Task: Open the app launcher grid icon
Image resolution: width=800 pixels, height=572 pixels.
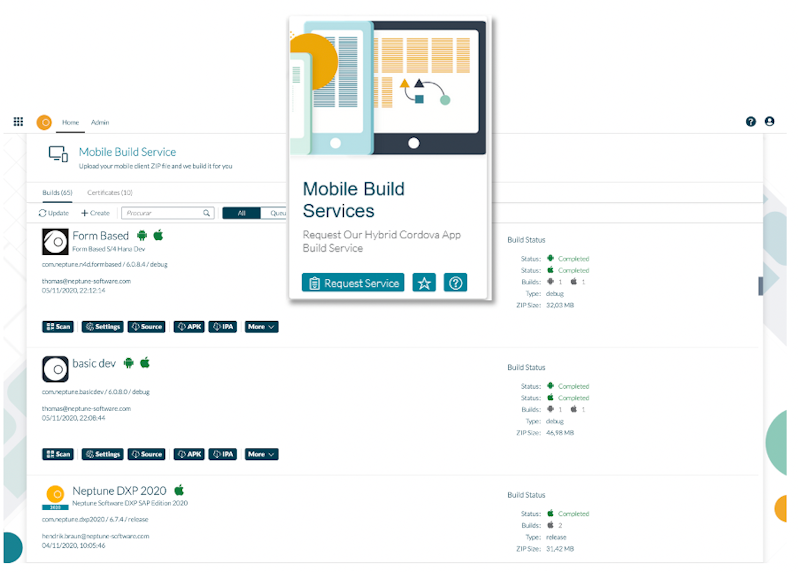Action: [x=18, y=122]
